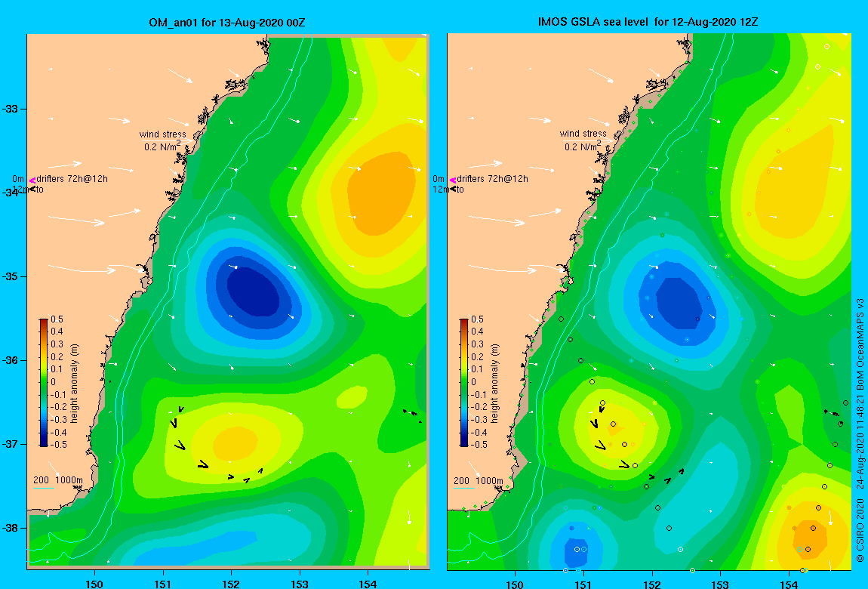Click the title 'OM_an01 for 13-Aug-2020 00Z'
Screen dimensions: 868x589
coord(227,23)
